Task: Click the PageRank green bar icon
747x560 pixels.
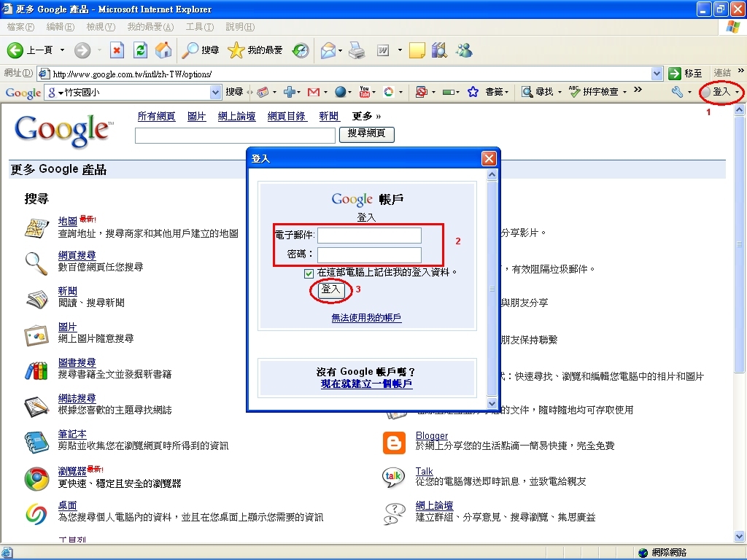Action: [x=448, y=92]
